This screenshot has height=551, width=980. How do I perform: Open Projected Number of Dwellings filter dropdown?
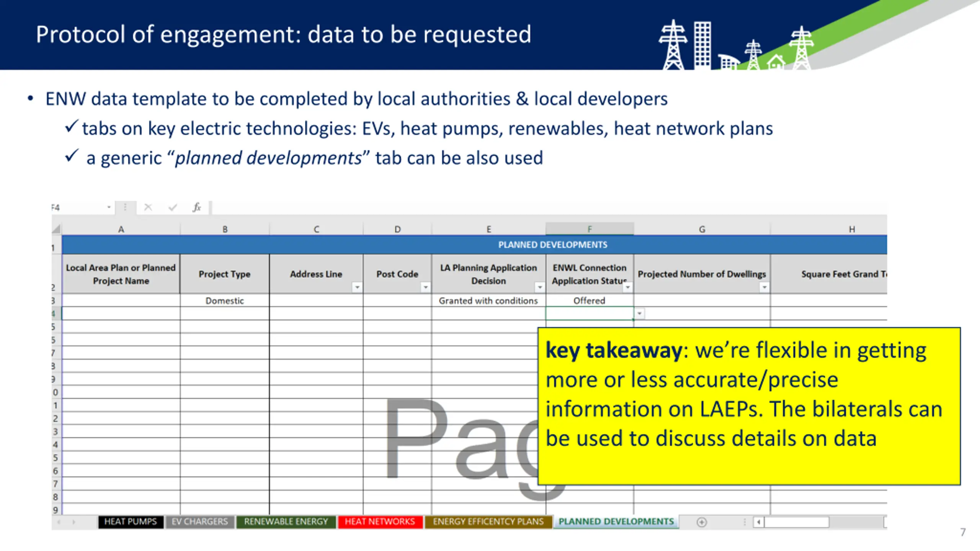[x=764, y=287]
